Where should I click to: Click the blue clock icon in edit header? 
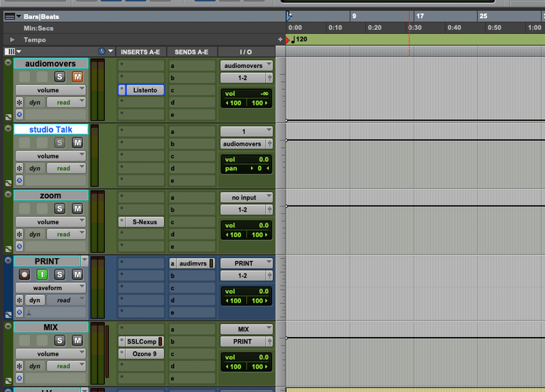coord(102,52)
